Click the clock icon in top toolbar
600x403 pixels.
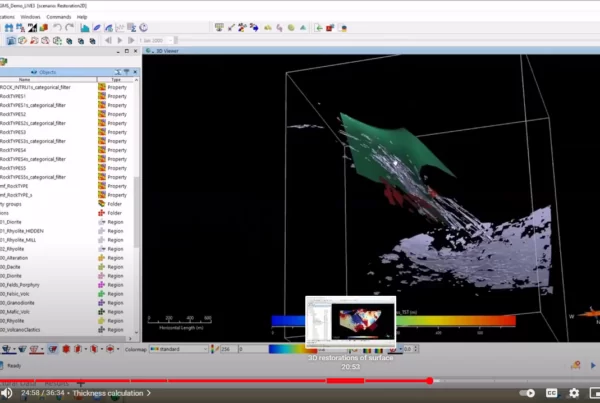pos(143,28)
